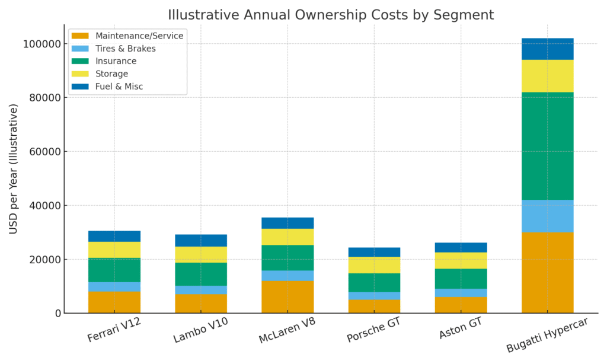Click the Bugatti Hypercar green Insurance segment
Screen dimensions: 607x364
coord(547,146)
